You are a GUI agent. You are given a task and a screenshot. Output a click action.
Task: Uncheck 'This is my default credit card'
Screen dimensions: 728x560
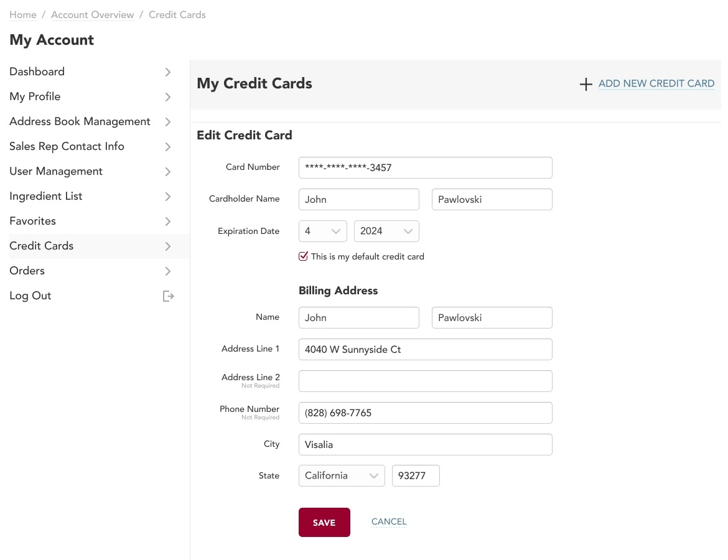click(303, 256)
